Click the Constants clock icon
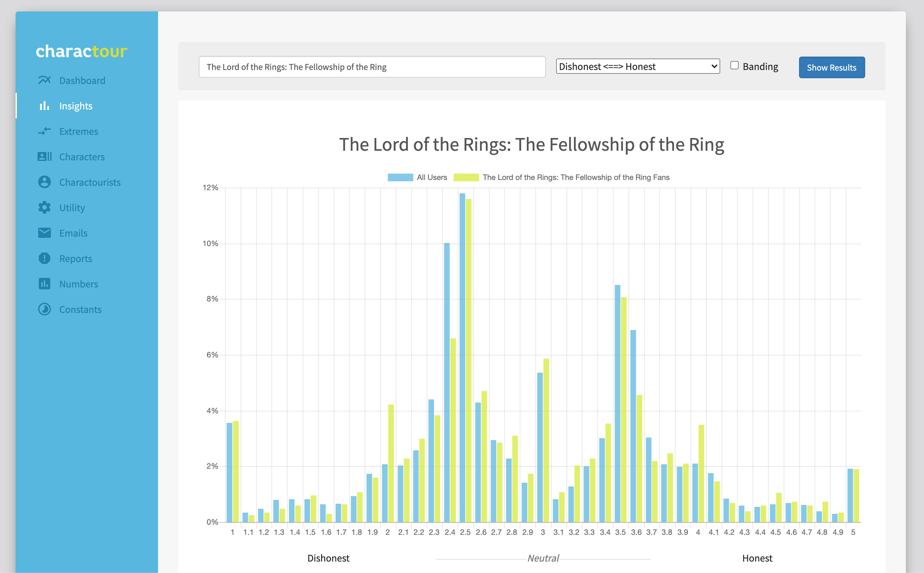The height and width of the screenshot is (573, 924). (44, 309)
